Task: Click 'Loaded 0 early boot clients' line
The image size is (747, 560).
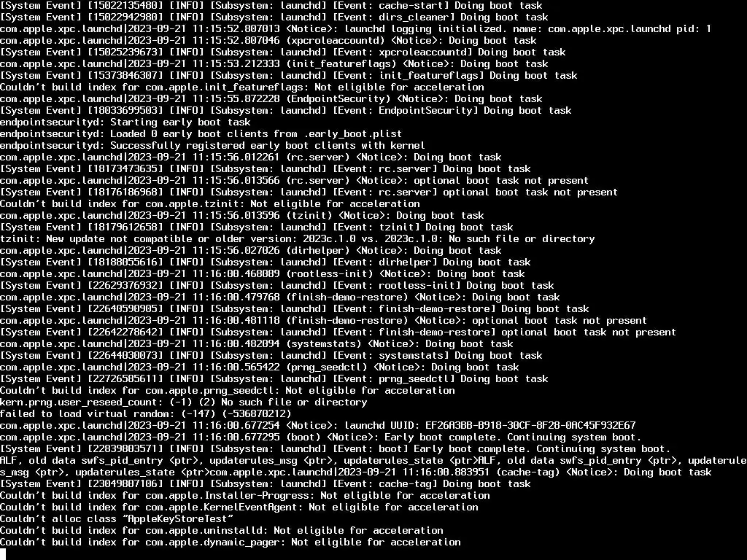Action: 201,134
